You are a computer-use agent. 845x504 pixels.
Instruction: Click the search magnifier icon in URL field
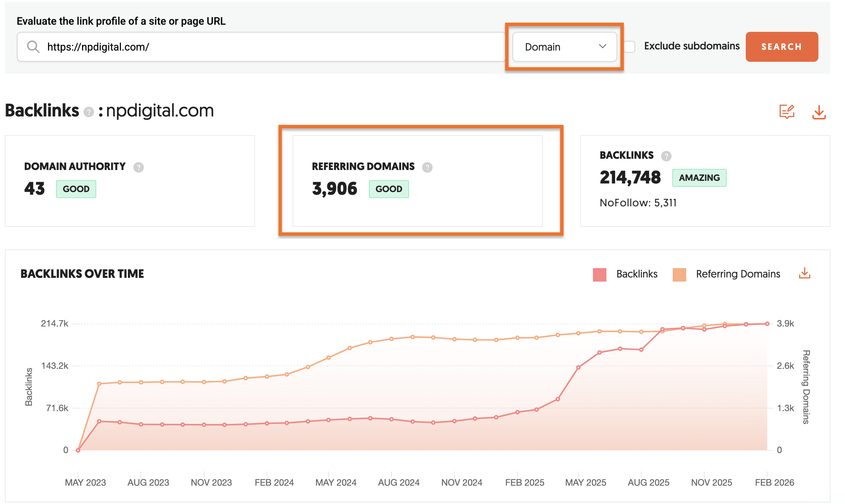(33, 47)
